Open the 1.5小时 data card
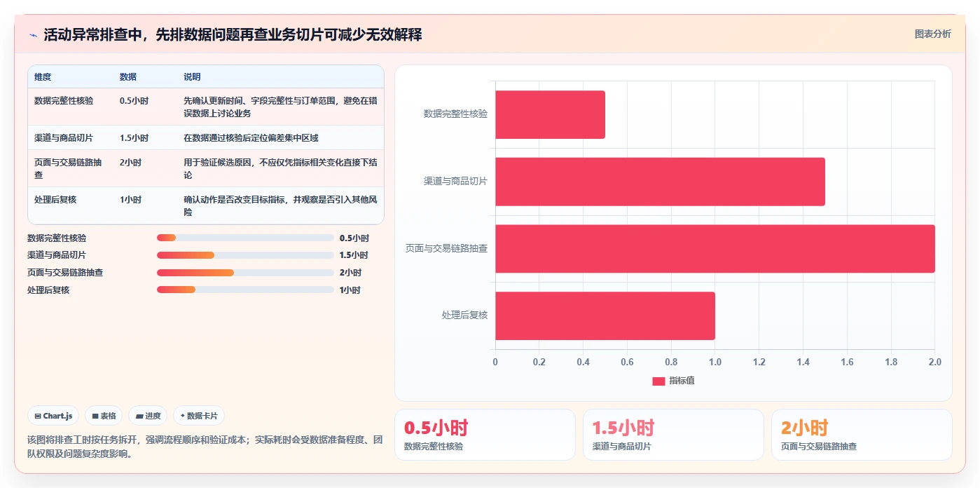This screenshot has width=980, height=488. pos(673,435)
